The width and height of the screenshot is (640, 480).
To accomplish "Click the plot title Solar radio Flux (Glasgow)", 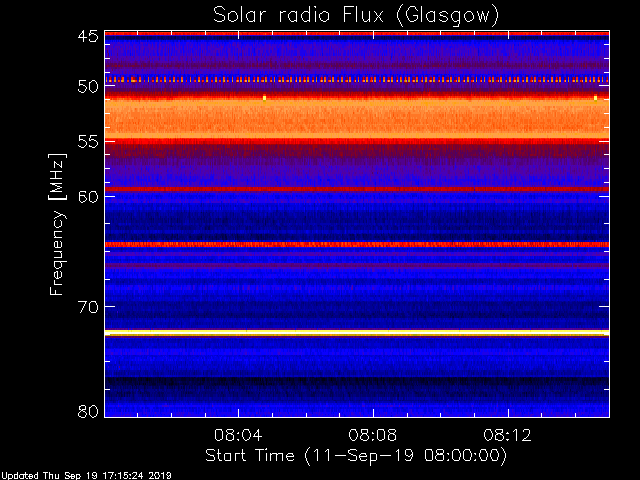I will [x=356, y=16].
